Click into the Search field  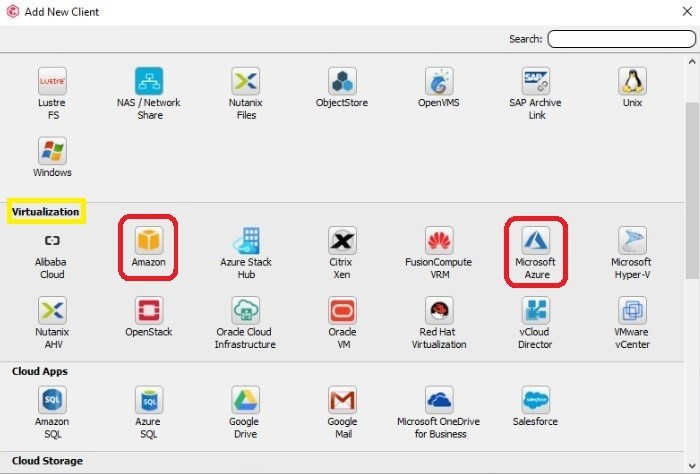tap(621, 39)
